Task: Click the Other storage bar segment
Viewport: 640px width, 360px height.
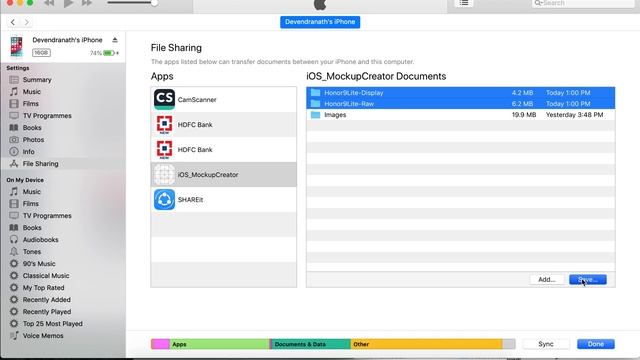Action: [x=426, y=344]
